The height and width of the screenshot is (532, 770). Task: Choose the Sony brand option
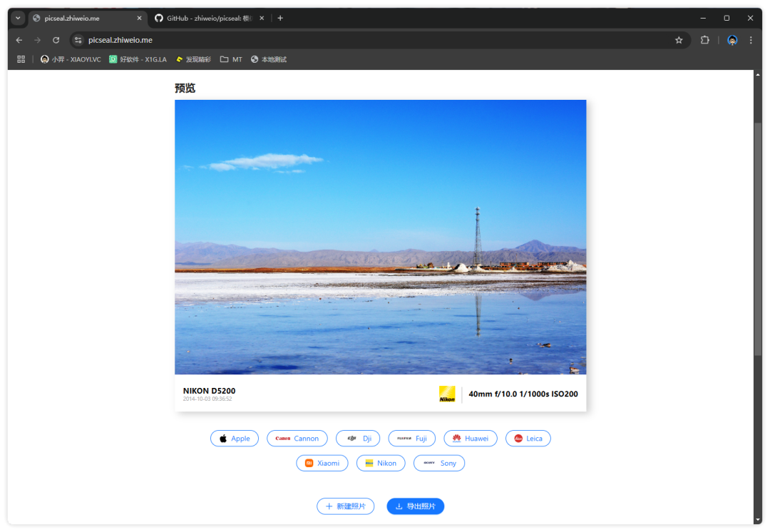click(439, 464)
